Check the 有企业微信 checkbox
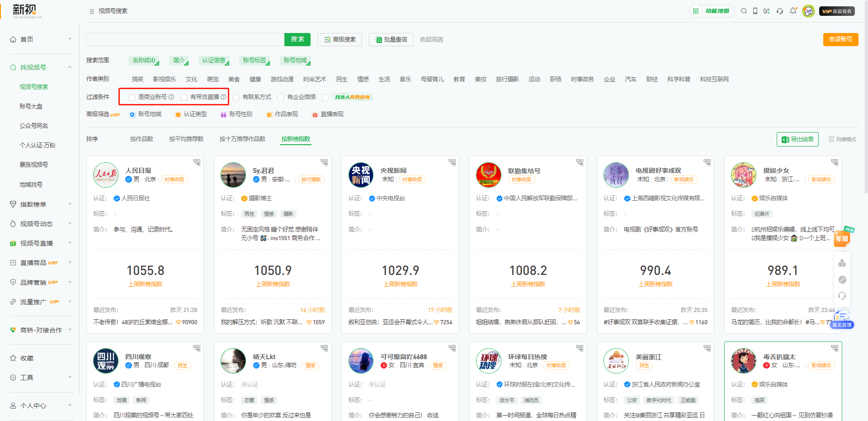Image resolution: width=868 pixels, height=421 pixels. [x=281, y=97]
